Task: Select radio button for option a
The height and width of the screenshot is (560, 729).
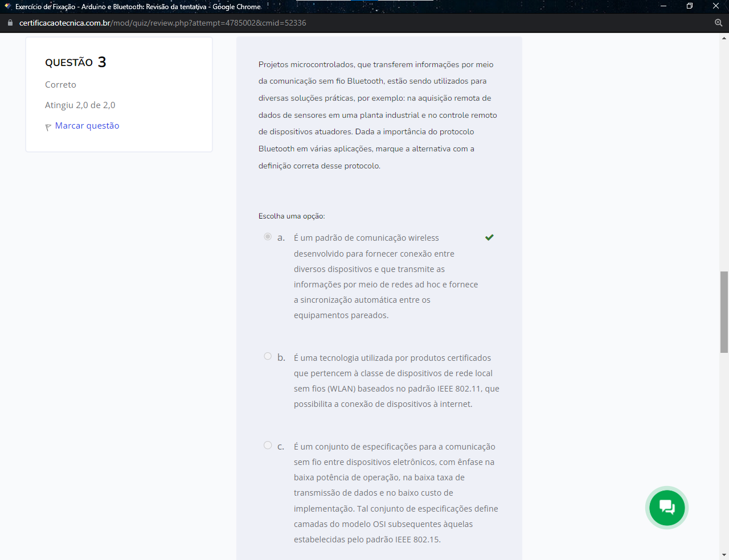Action: point(268,237)
